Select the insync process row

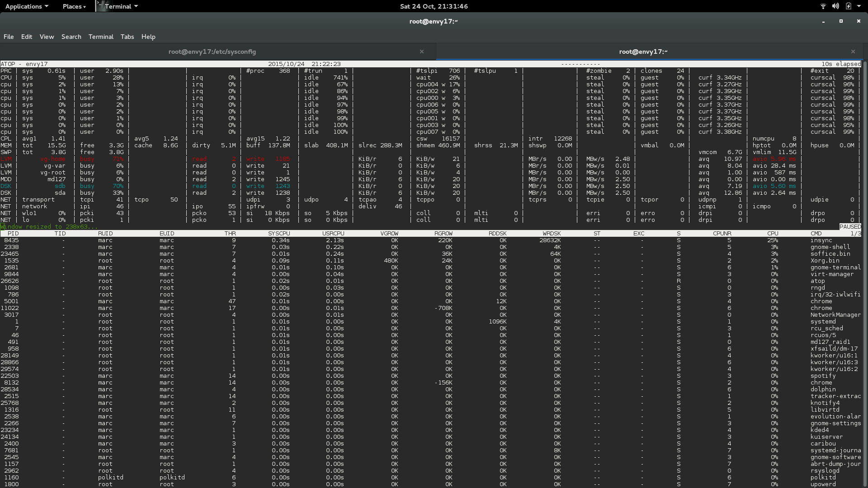(431, 240)
